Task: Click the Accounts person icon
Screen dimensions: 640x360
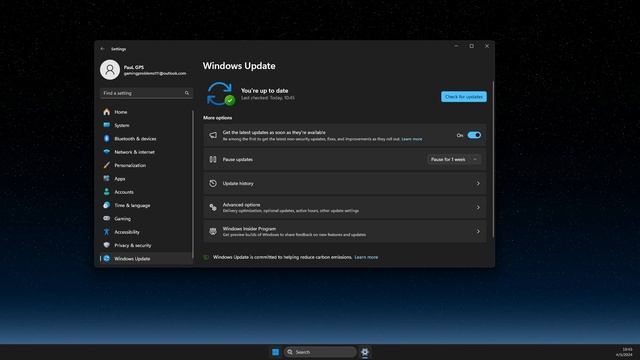Action: (x=107, y=192)
